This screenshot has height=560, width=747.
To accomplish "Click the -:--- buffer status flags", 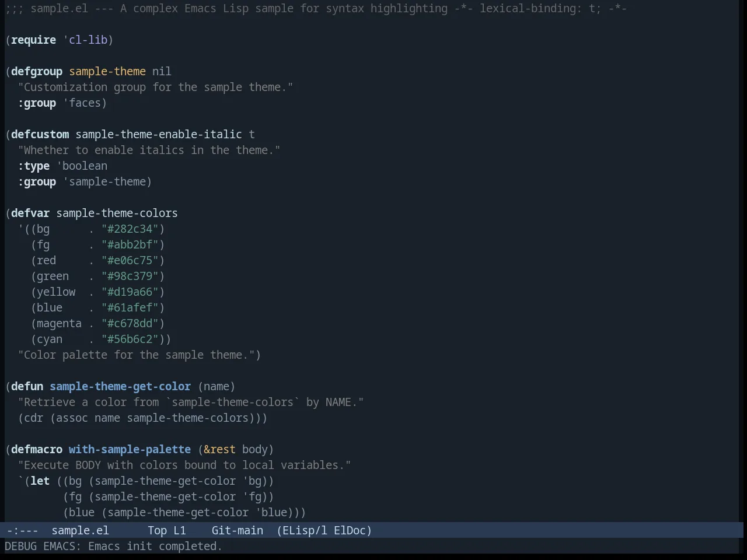I will tap(22, 530).
